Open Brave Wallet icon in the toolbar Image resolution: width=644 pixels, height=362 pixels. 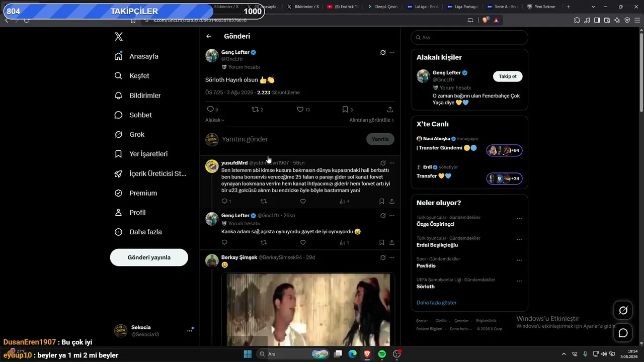pyautogui.click(x=607, y=20)
